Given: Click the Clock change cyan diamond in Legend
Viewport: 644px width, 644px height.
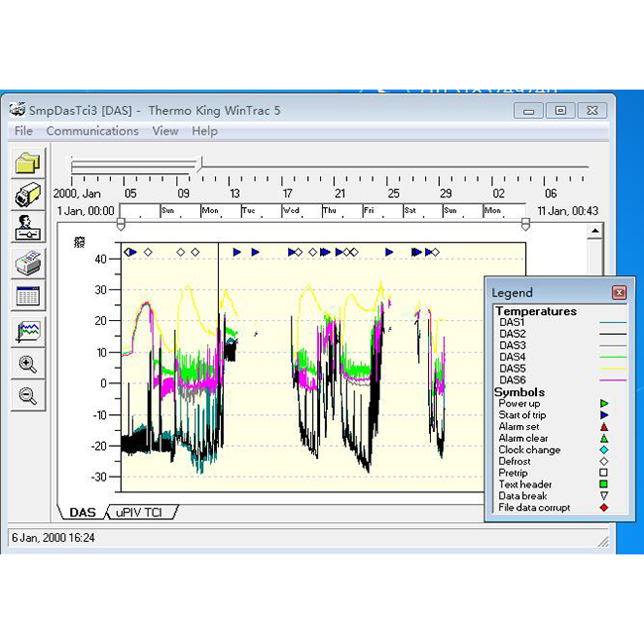Looking at the screenshot, I should [x=603, y=450].
